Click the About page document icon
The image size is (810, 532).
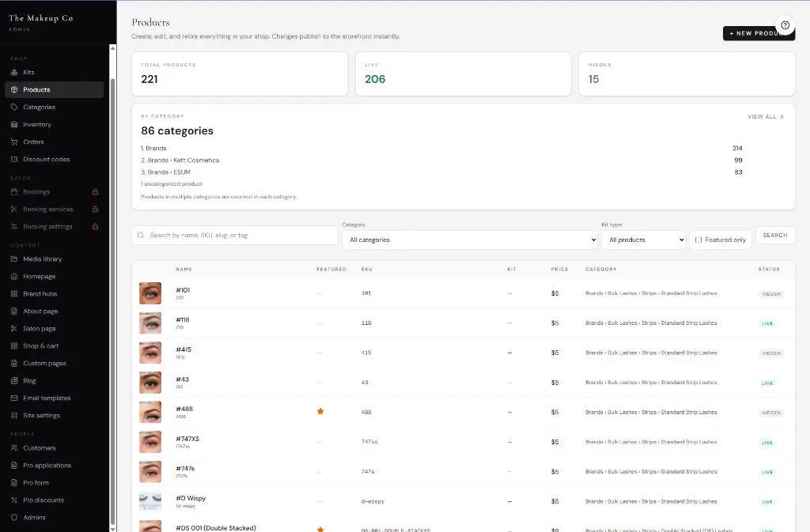tap(14, 311)
